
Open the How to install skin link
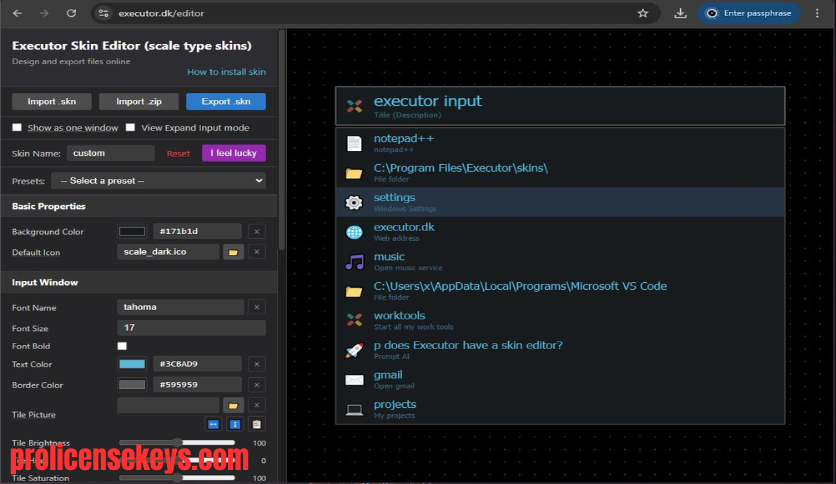pyautogui.click(x=226, y=72)
